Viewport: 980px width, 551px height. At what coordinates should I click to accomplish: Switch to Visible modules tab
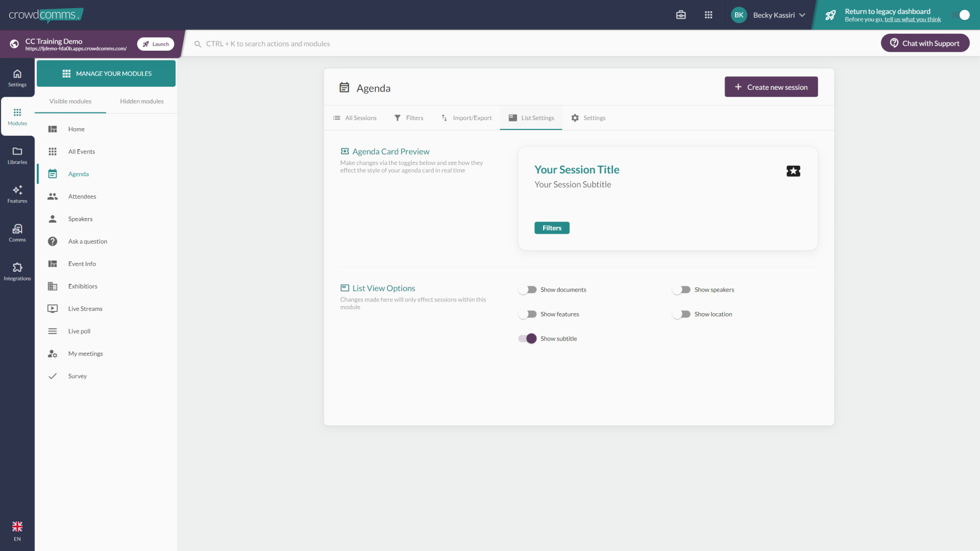click(71, 101)
